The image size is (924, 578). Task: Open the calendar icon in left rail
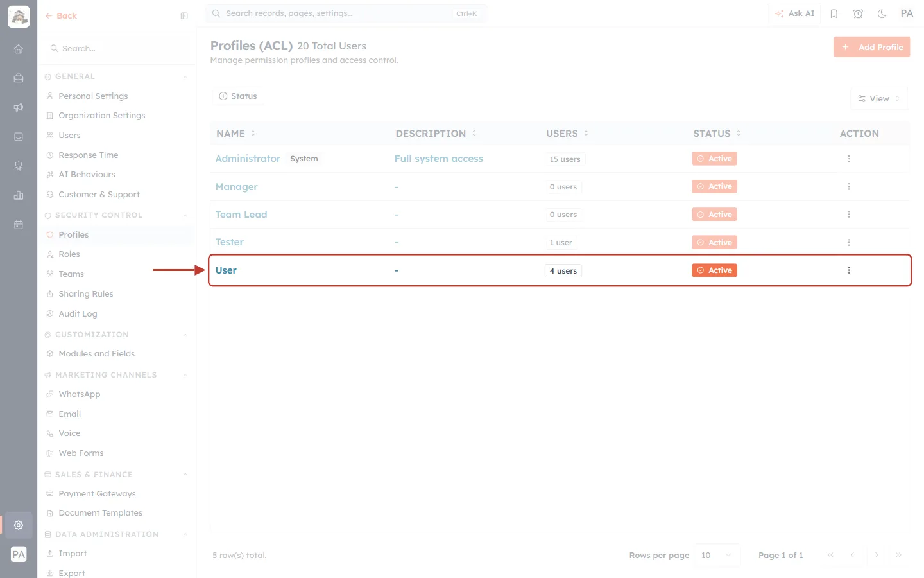(19, 225)
